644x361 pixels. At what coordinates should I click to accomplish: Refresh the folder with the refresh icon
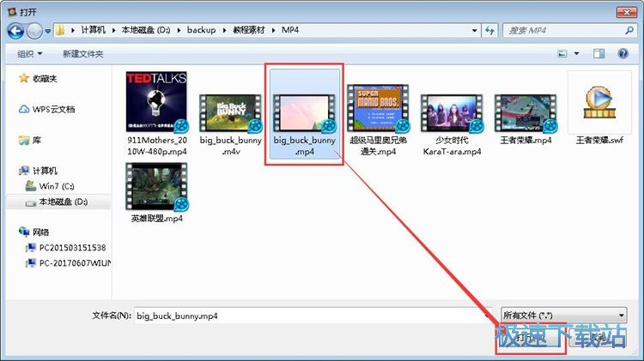tap(489, 30)
